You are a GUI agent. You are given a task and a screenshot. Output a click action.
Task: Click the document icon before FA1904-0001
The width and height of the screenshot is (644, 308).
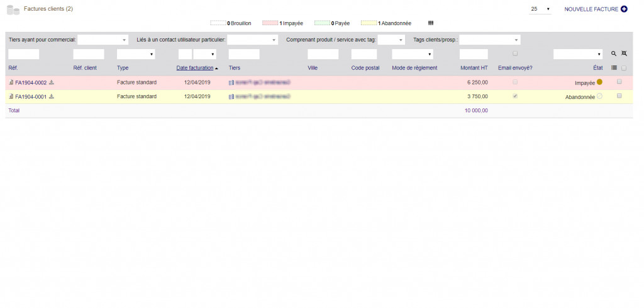11,96
